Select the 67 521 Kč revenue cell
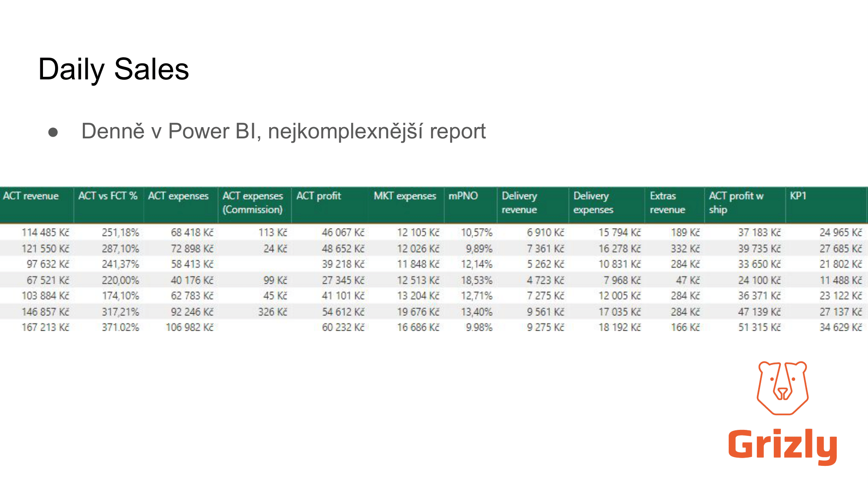The width and height of the screenshot is (868, 488). click(48, 280)
